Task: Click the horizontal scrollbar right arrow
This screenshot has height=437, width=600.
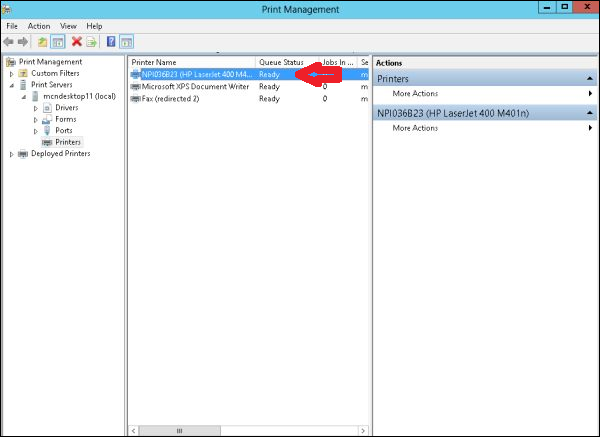Action: point(363,431)
